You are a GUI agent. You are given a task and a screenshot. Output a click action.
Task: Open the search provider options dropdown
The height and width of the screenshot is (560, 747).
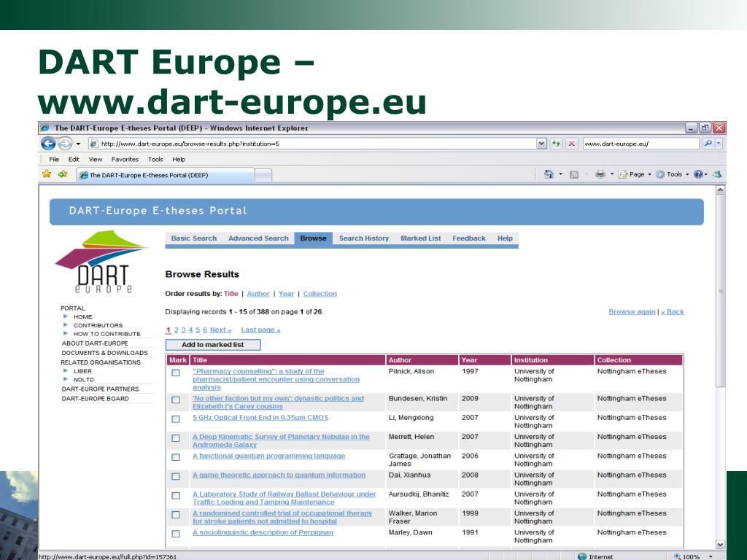coord(719,144)
